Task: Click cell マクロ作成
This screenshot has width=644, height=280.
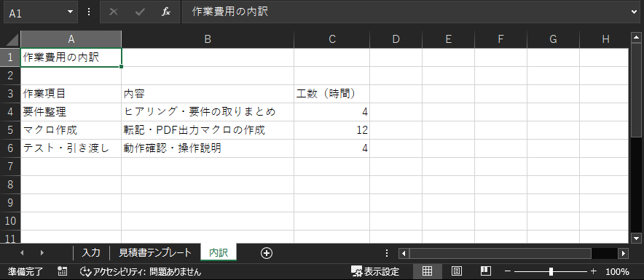Action: pos(71,130)
